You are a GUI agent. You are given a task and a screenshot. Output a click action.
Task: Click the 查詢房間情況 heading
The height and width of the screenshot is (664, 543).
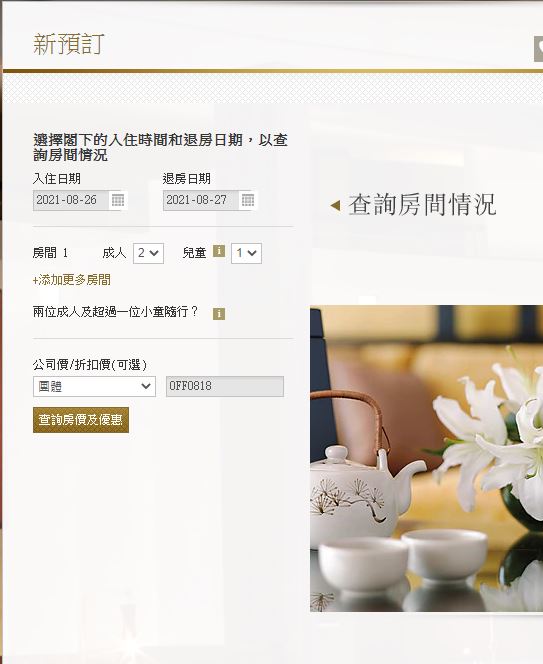pyautogui.click(x=422, y=205)
